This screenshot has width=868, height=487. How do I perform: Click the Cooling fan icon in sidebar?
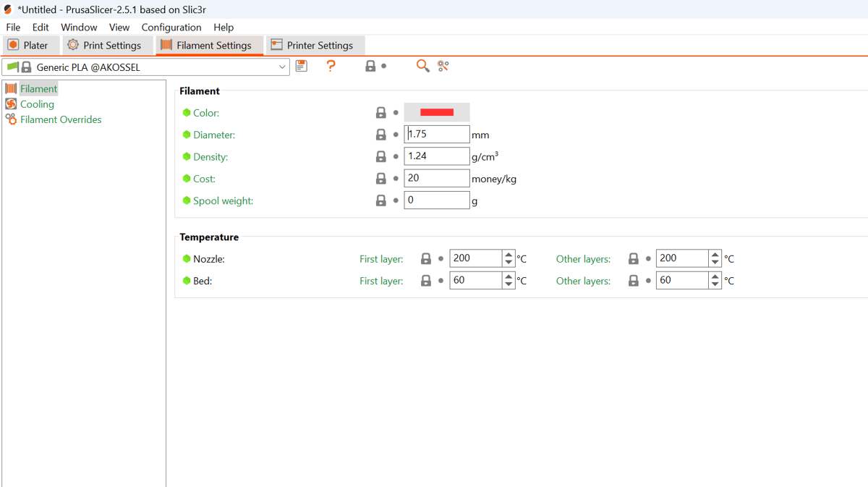(x=11, y=104)
